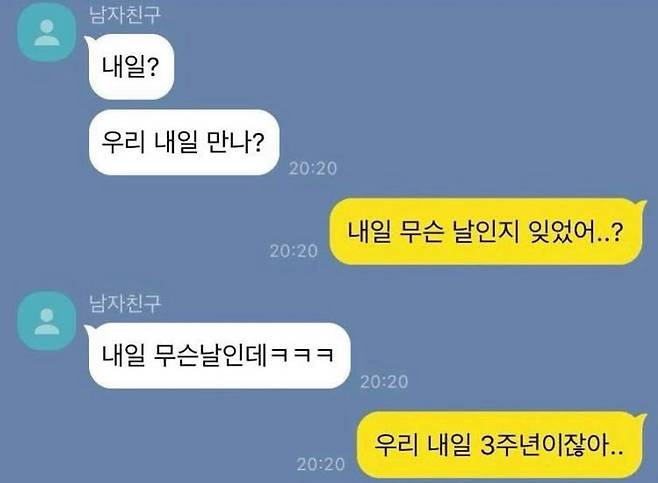Click the word '우리' in the last yellow bubble
The width and height of the screenshot is (658, 483).
click(396, 445)
